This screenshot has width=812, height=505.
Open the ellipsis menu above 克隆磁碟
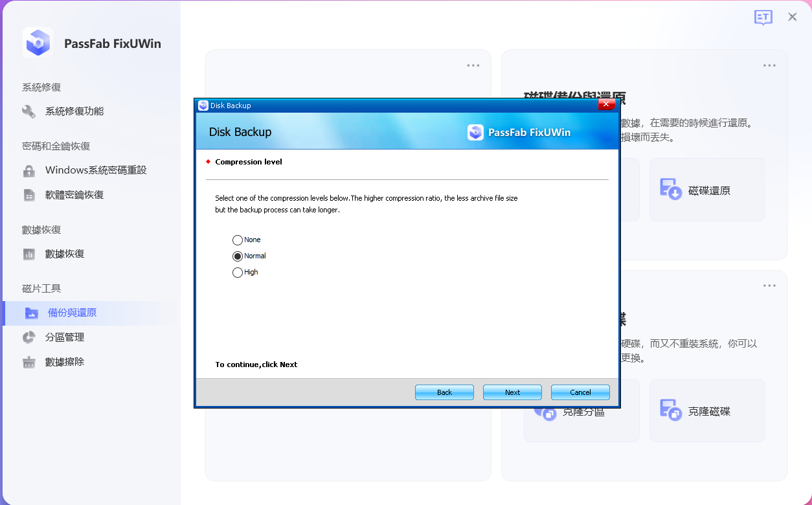[769, 285]
